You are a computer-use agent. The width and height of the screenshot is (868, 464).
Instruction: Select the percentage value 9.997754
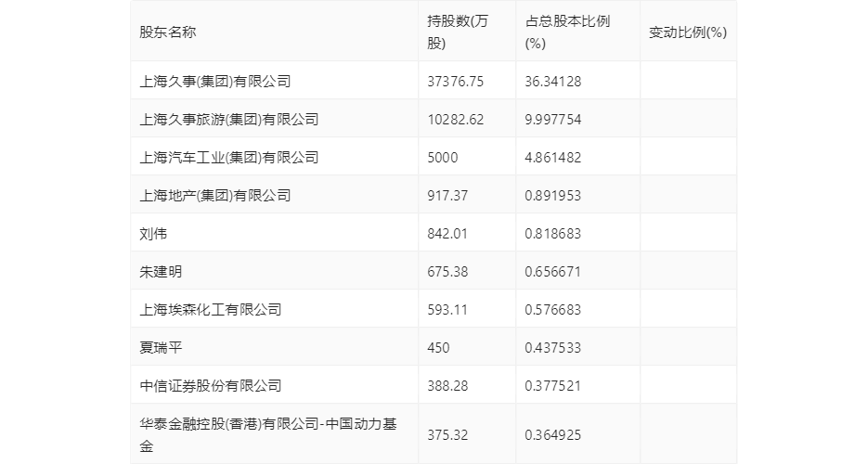553,120
